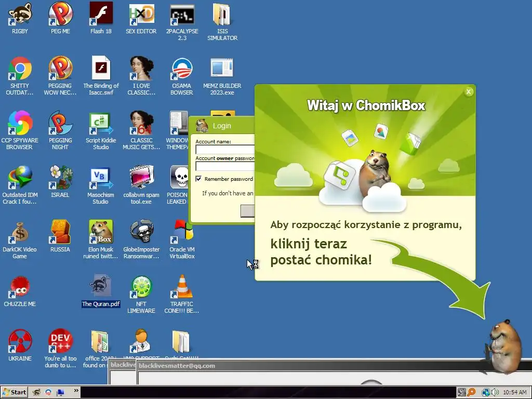Open the UKRAINE radiation symbol shortcut

coord(20,341)
